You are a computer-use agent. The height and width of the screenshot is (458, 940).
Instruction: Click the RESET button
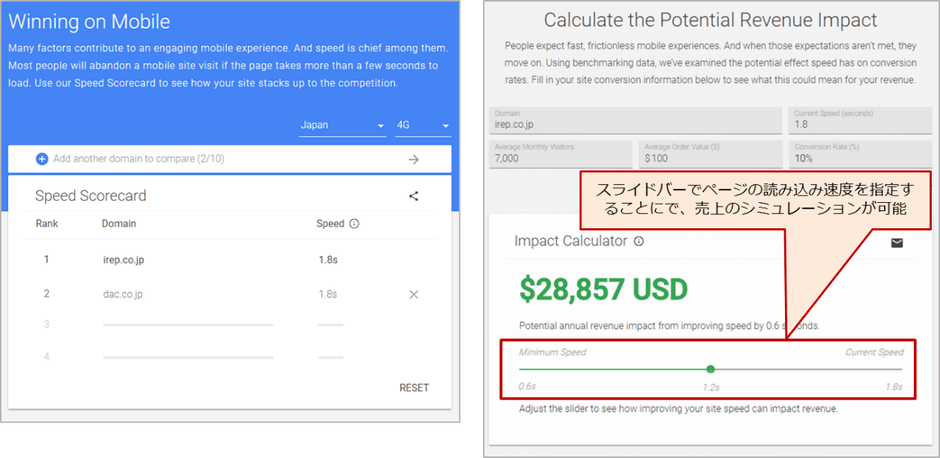[414, 388]
